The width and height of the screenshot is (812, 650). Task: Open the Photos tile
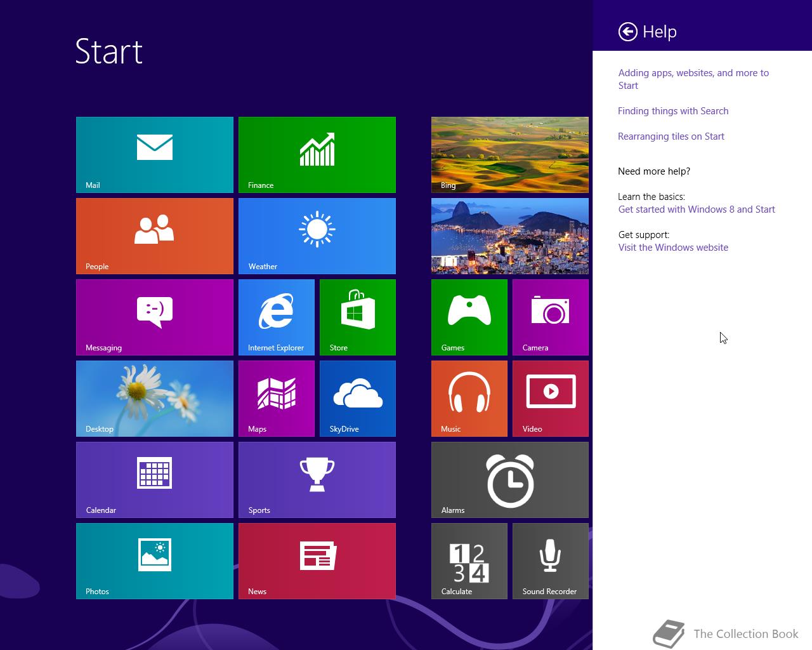tap(155, 561)
